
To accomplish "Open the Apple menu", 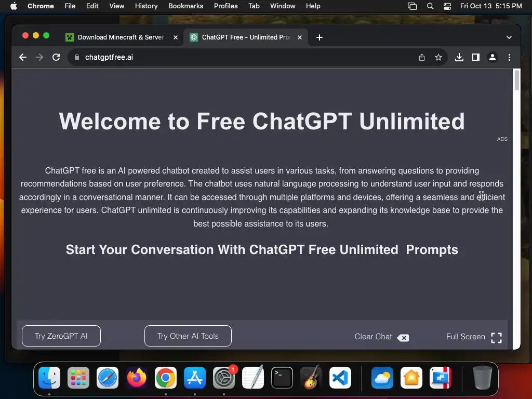I will pyautogui.click(x=14, y=6).
